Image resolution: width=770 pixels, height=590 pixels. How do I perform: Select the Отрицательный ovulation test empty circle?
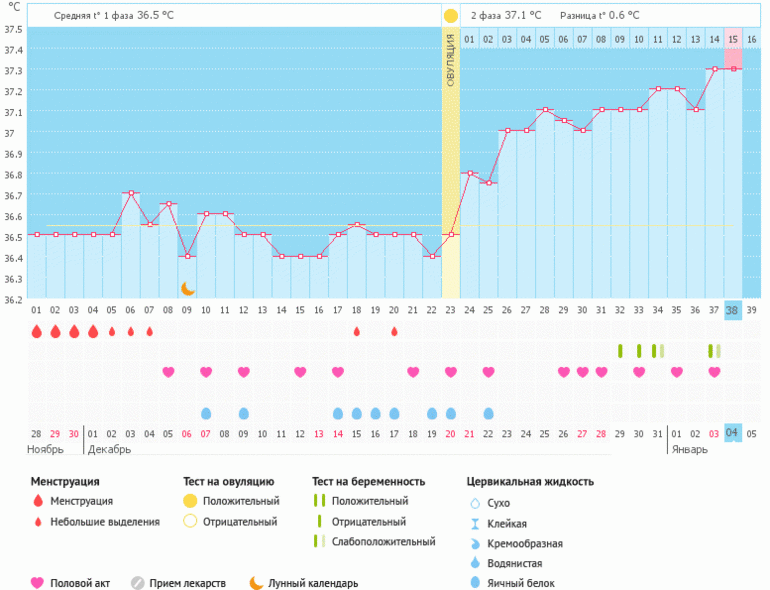tap(191, 521)
